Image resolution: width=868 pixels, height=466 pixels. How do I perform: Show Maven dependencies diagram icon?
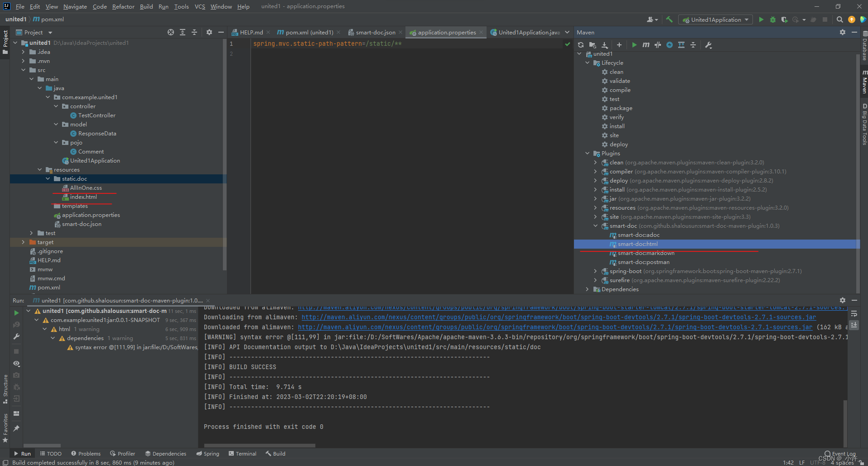(681, 45)
